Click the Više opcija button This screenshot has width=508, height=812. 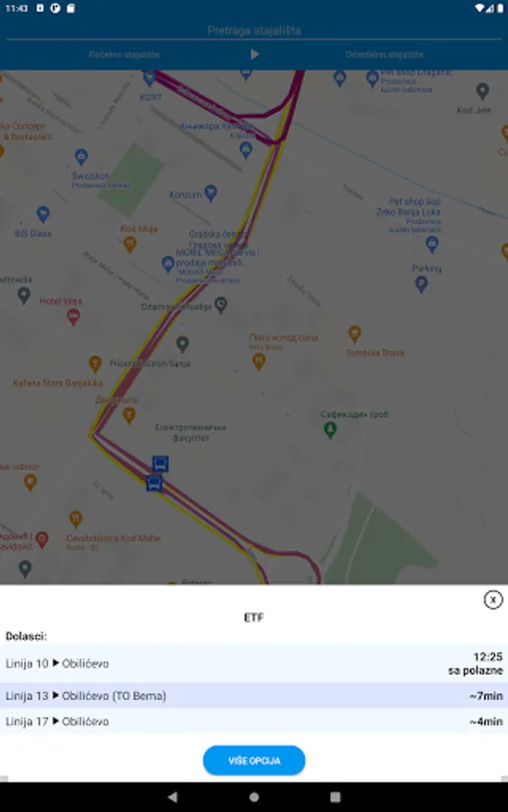pyautogui.click(x=254, y=761)
